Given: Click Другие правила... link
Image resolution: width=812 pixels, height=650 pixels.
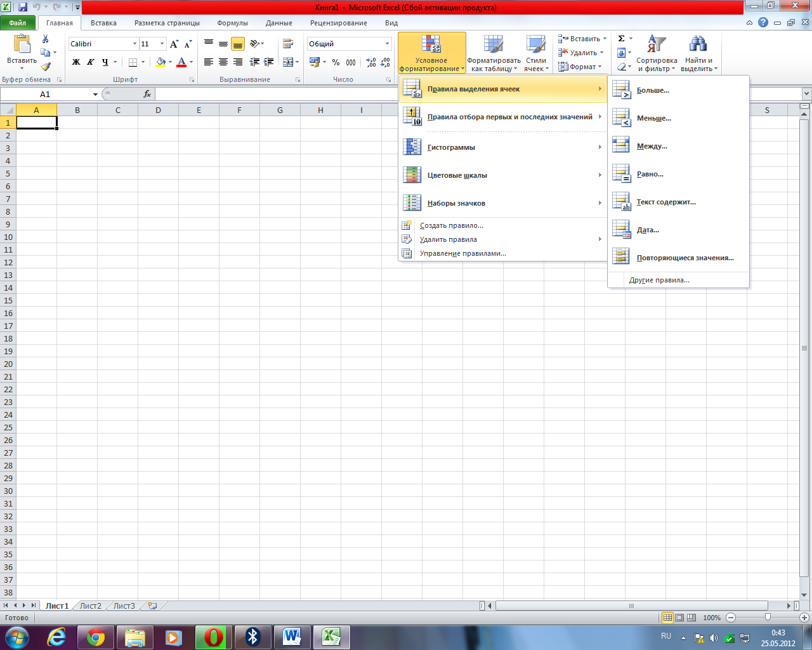Looking at the screenshot, I should (x=678, y=280).
